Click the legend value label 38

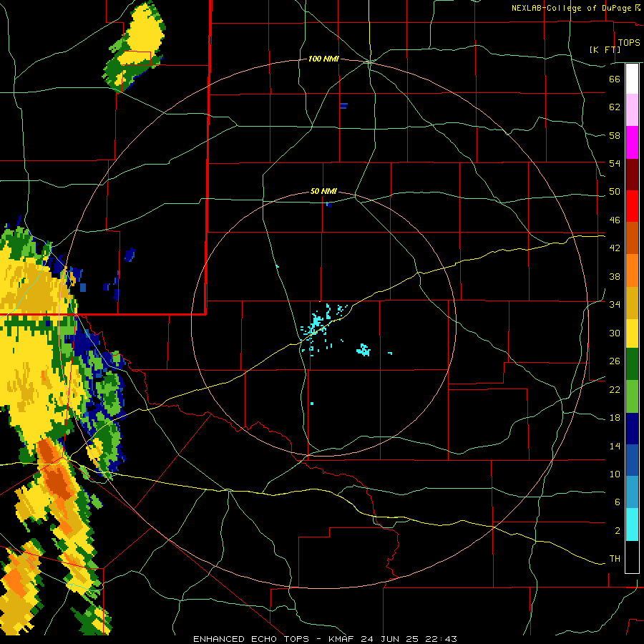615,276
